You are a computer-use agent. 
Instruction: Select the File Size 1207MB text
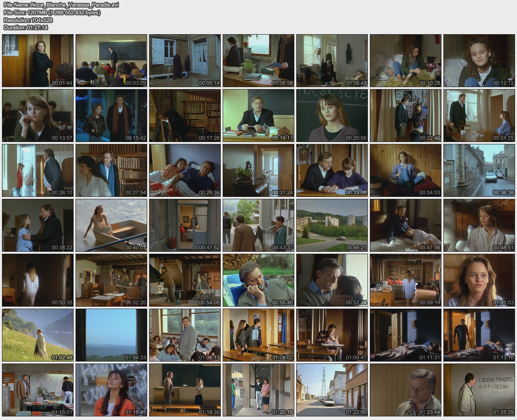[52, 12]
